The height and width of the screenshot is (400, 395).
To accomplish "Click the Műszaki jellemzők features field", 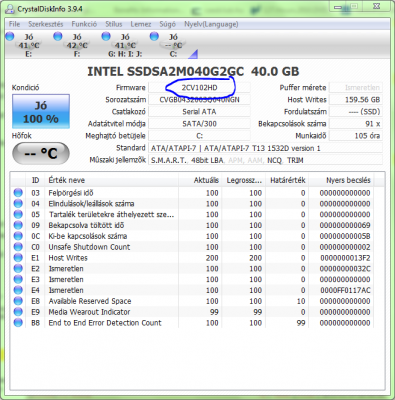I will (266, 160).
